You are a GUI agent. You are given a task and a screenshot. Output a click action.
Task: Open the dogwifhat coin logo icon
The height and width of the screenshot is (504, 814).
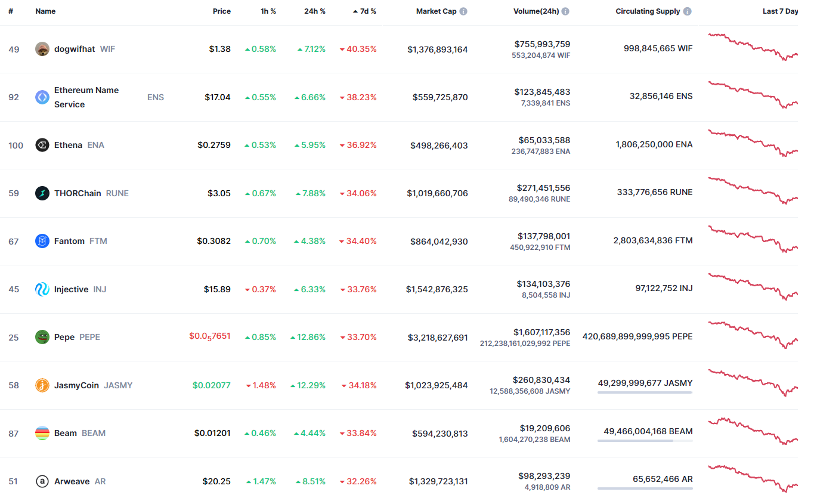(x=42, y=49)
